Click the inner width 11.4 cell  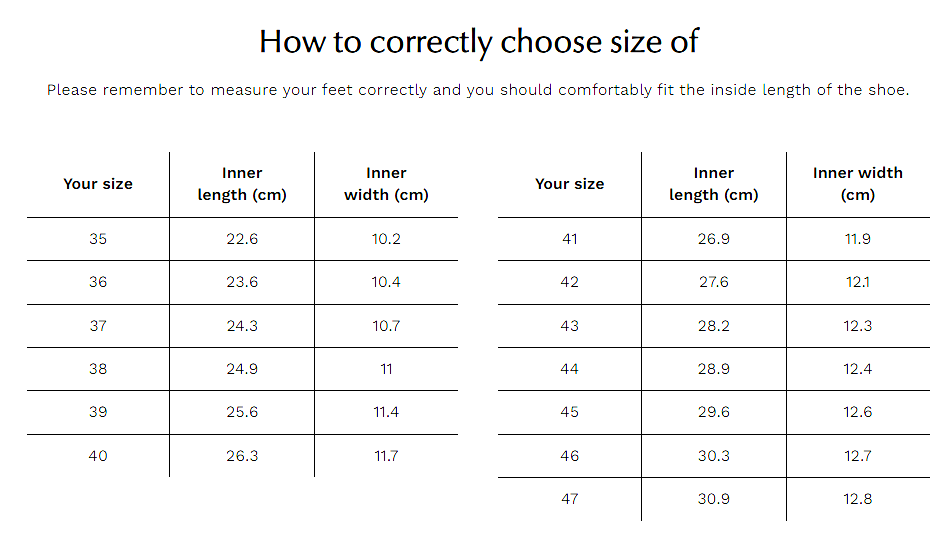click(387, 412)
